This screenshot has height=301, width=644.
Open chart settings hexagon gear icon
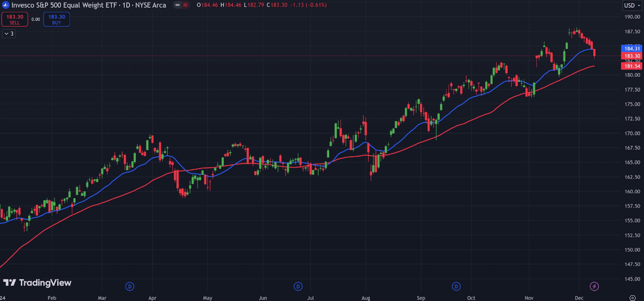pyautogui.click(x=632, y=298)
